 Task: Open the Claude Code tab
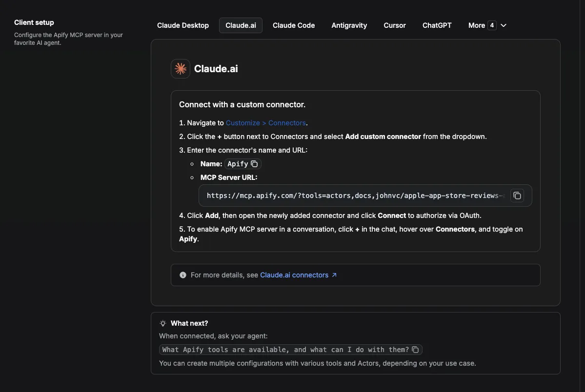(294, 25)
